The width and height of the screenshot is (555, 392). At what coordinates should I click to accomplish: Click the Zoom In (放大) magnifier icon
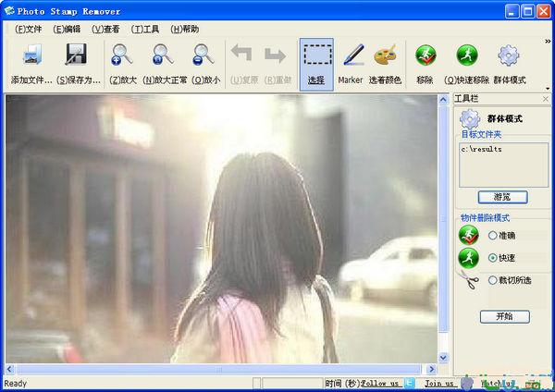pyautogui.click(x=121, y=55)
